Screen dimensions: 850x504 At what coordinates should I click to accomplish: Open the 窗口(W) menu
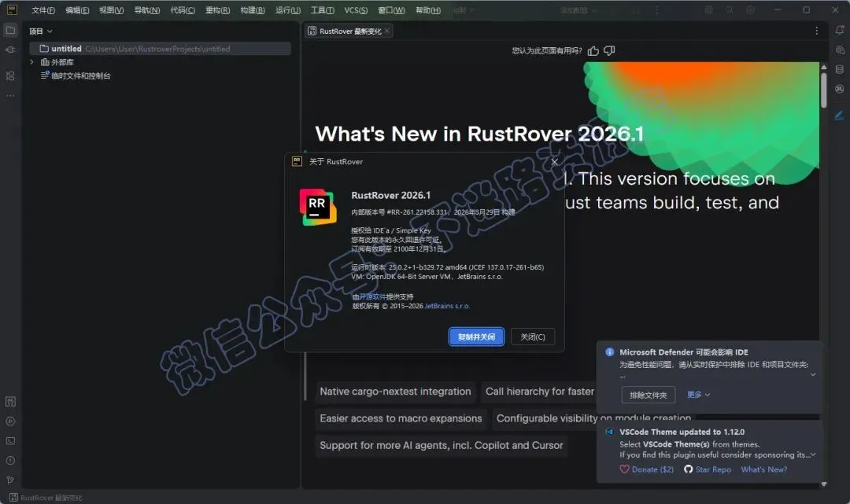pyautogui.click(x=391, y=10)
